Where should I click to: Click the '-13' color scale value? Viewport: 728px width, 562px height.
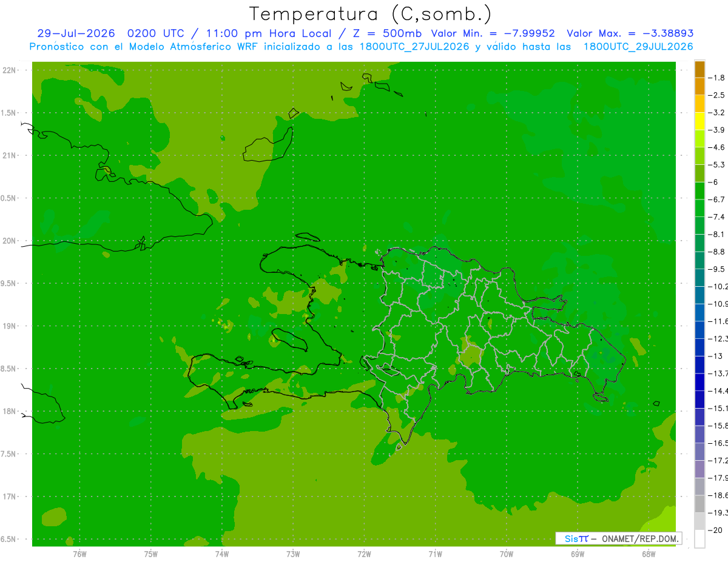point(715,356)
